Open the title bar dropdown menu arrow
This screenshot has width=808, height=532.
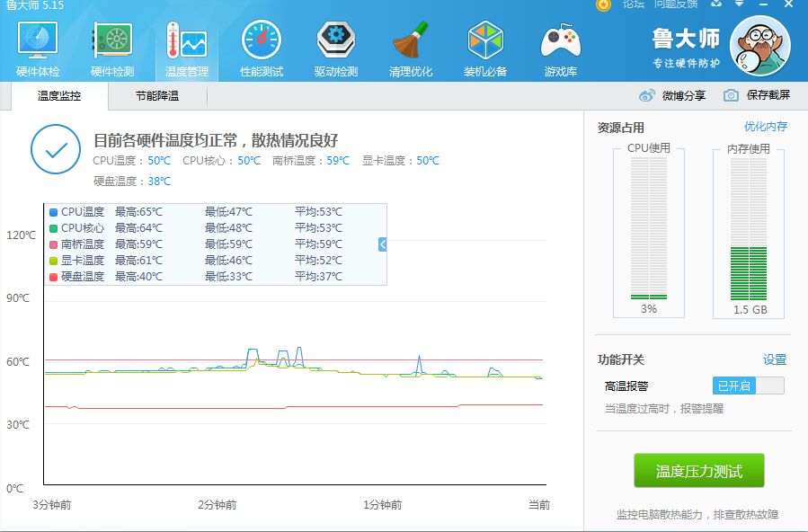click(740, 4)
